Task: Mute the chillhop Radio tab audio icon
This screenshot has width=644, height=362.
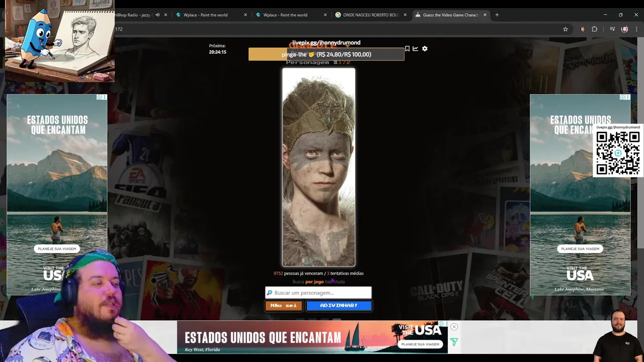Action: pos(157,15)
